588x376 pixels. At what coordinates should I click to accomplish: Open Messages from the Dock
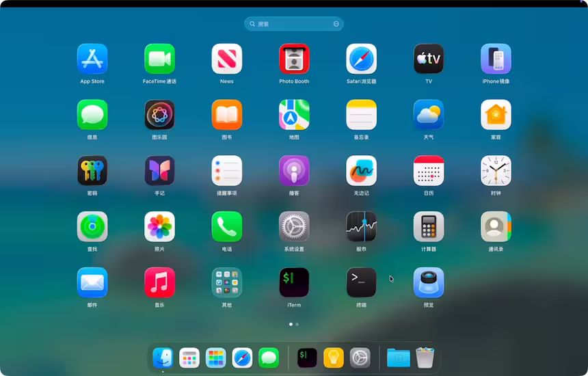[269, 358]
